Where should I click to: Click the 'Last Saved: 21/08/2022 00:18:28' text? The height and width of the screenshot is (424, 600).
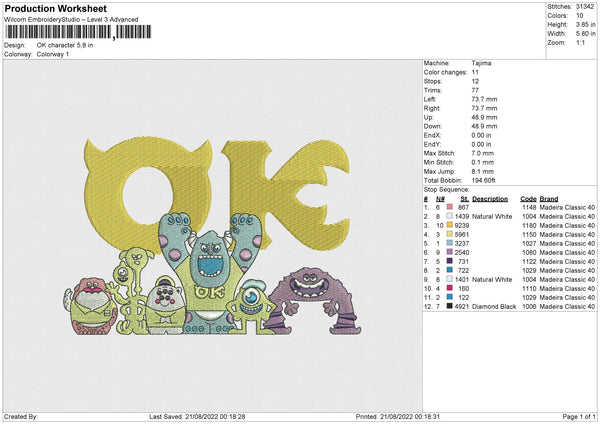(197, 416)
